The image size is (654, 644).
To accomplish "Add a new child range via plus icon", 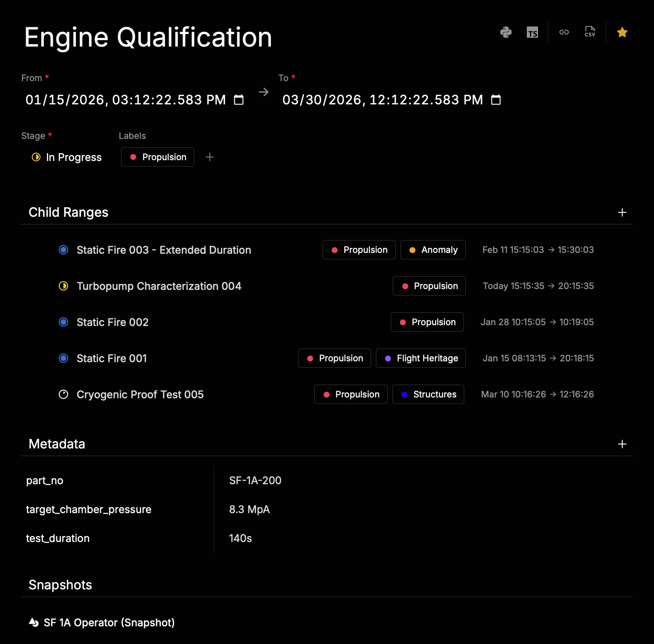I will pyautogui.click(x=622, y=212).
